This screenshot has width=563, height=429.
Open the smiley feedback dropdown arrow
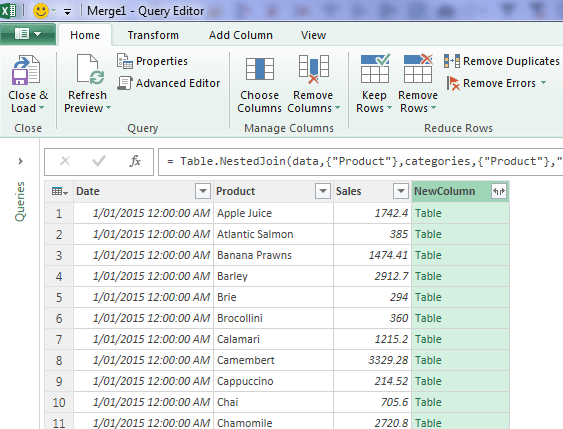click(53, 11)
